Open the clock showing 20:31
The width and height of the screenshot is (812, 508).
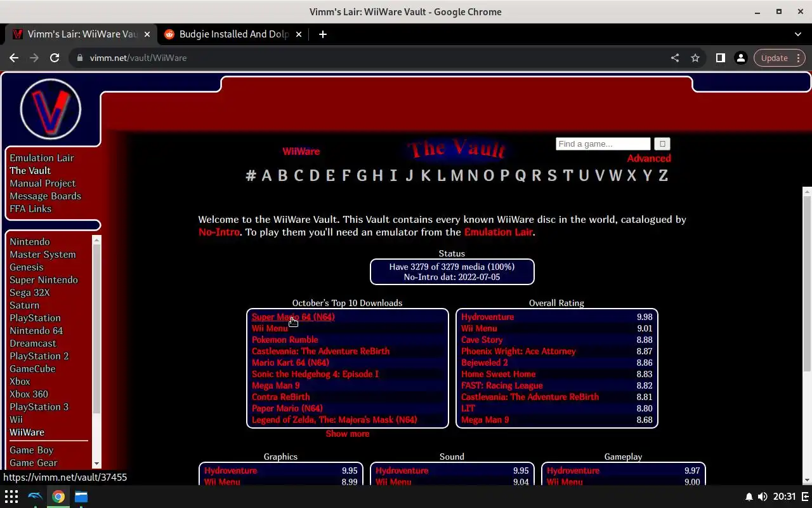784,497
